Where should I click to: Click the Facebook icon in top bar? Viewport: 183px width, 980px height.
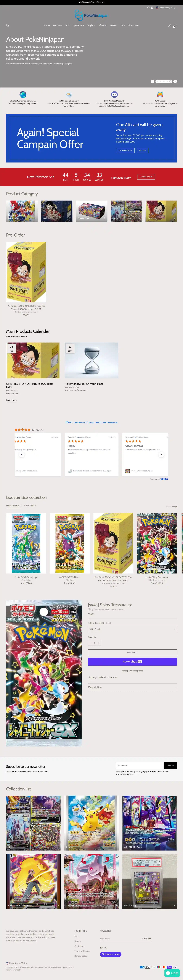(x=148, y=8)
